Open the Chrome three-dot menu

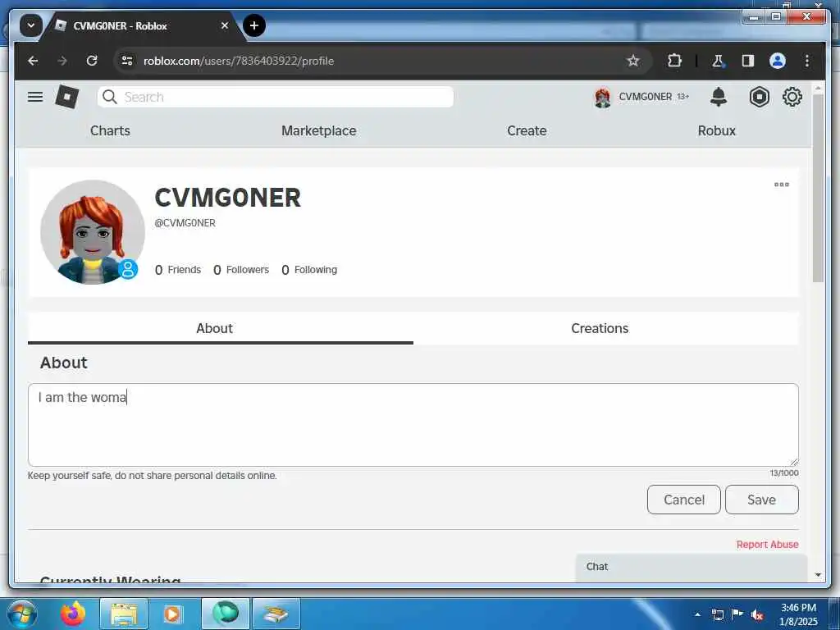pos(807,61)
